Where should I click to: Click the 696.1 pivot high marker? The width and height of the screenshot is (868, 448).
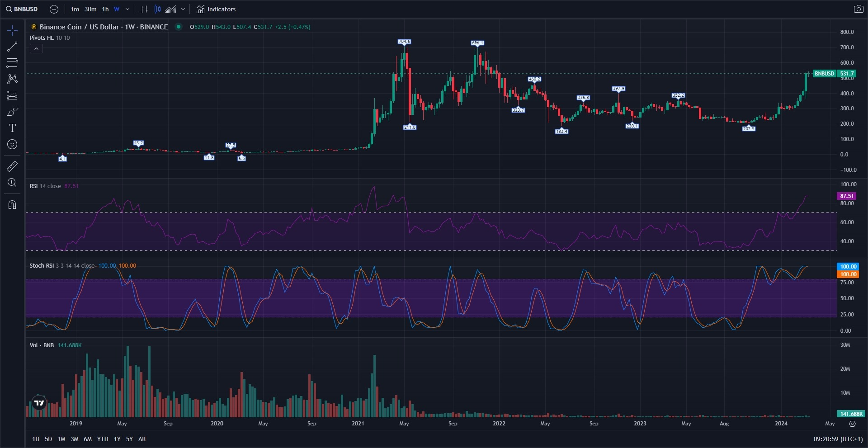coord(477,43)
